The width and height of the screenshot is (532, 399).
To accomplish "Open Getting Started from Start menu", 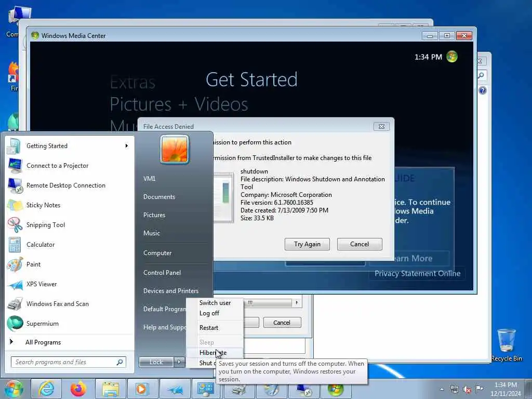I will pos(70,146).
